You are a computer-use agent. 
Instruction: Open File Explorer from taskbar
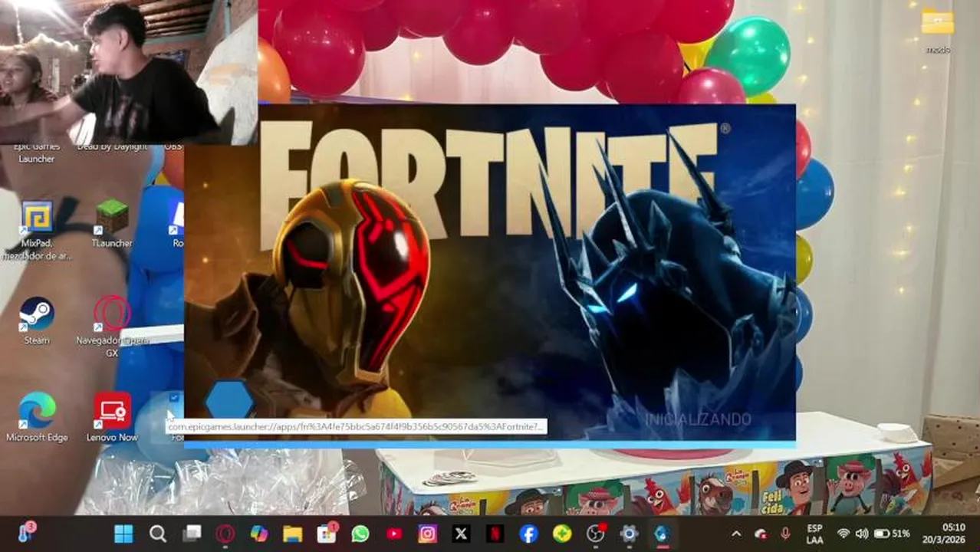[292, 534]
